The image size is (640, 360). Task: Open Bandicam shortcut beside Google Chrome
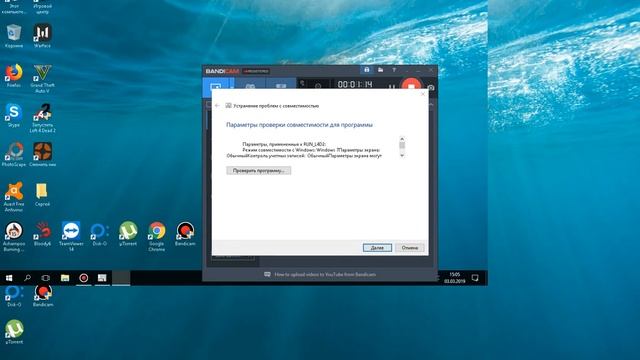[x=185, y=234]
